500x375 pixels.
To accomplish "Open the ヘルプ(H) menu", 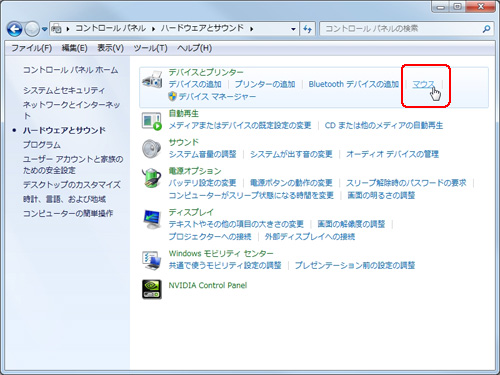I will pos(194,48).
